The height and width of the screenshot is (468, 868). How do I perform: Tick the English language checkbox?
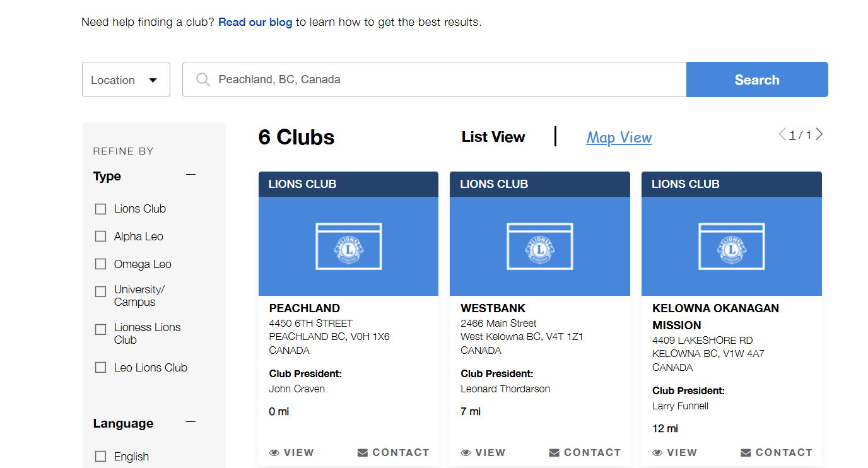[x=100, y=457]
